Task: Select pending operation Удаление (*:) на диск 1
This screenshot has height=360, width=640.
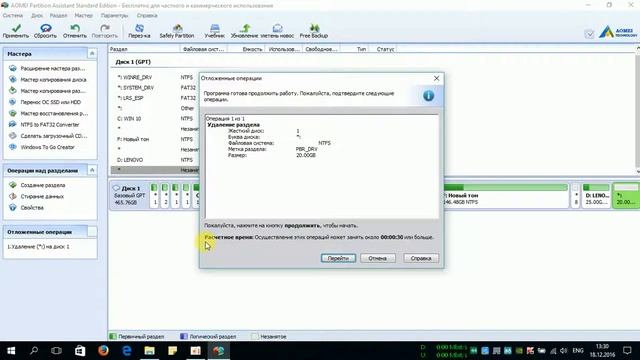Action: point(39,247)
